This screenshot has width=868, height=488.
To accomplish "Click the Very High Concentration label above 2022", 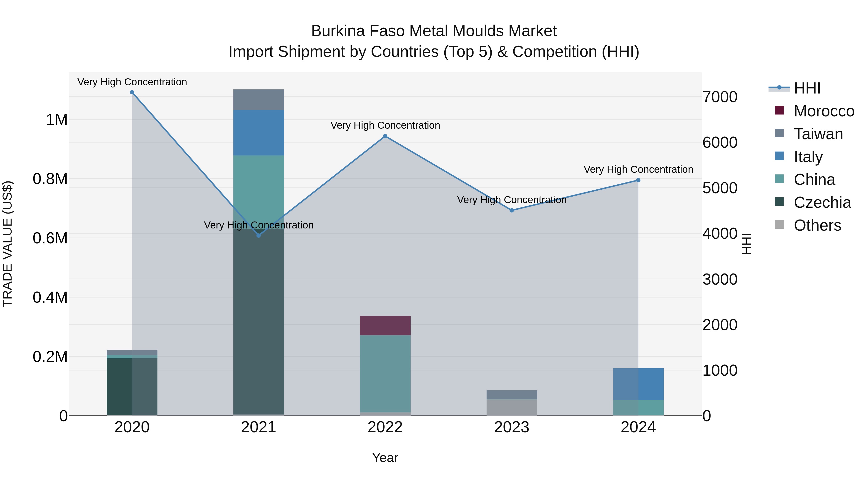I will (385, 125).
